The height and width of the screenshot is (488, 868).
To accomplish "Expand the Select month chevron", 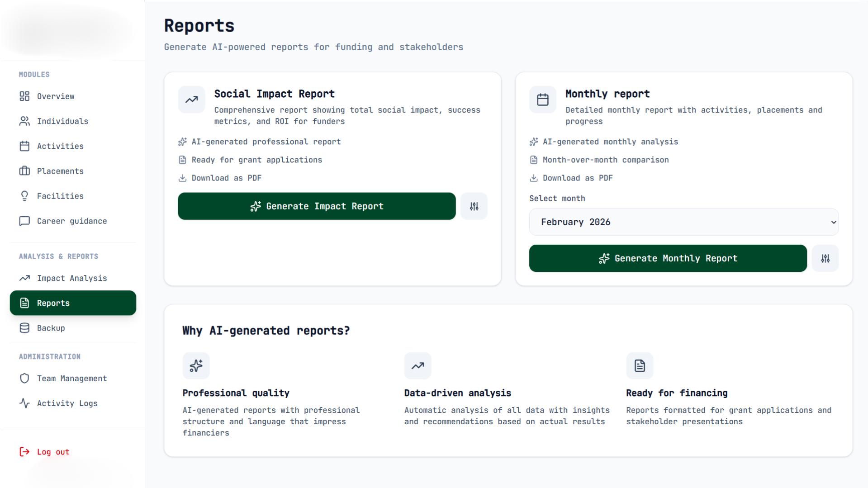I will [x=834, y=222].
